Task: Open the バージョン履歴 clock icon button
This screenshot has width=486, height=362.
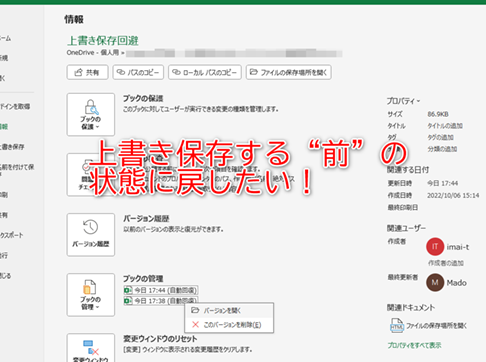Action: (91, 235)
